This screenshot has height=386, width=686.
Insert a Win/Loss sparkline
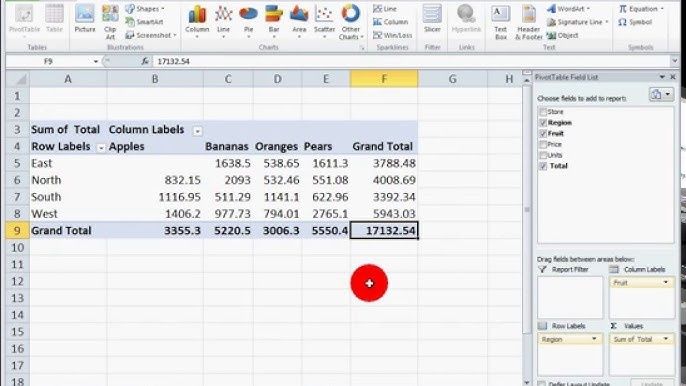392,35
